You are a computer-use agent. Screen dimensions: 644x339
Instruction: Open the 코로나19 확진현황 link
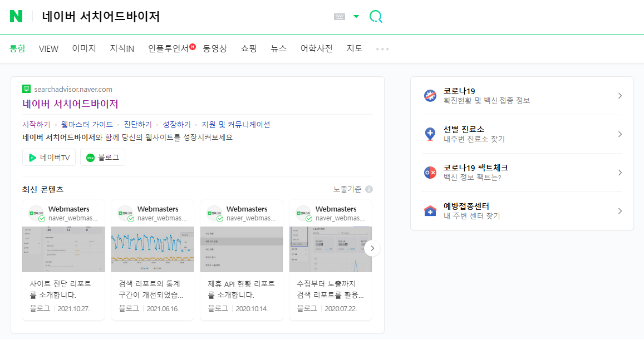pyautogui.click(x=486, y=96)
